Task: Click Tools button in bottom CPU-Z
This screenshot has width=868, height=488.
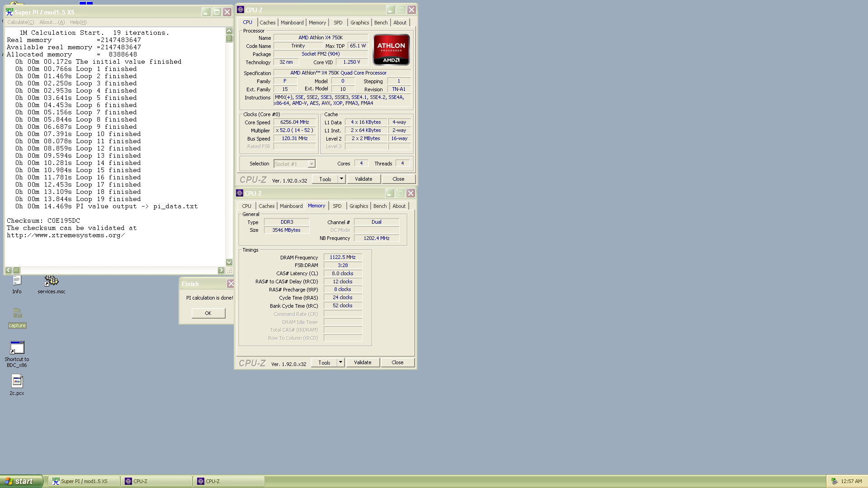Action: click(x=324, y=362)
